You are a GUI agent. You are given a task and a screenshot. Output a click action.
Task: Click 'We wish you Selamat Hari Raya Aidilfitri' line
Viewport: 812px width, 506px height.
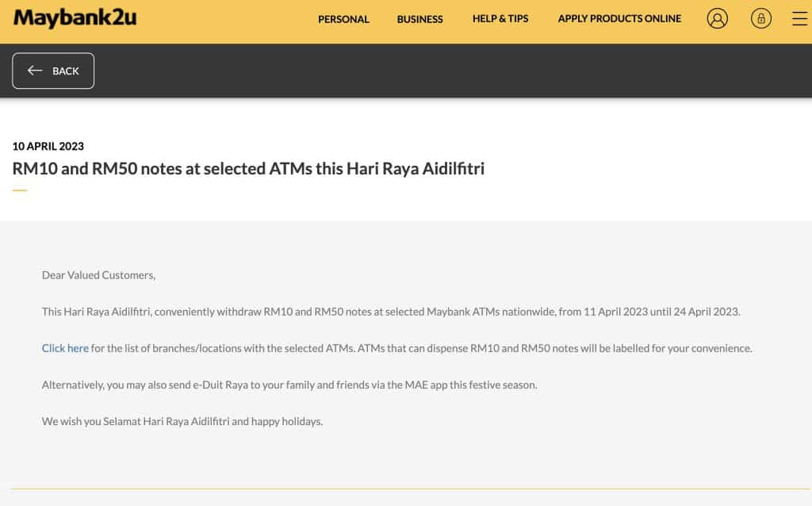click(x=182, y=422)
